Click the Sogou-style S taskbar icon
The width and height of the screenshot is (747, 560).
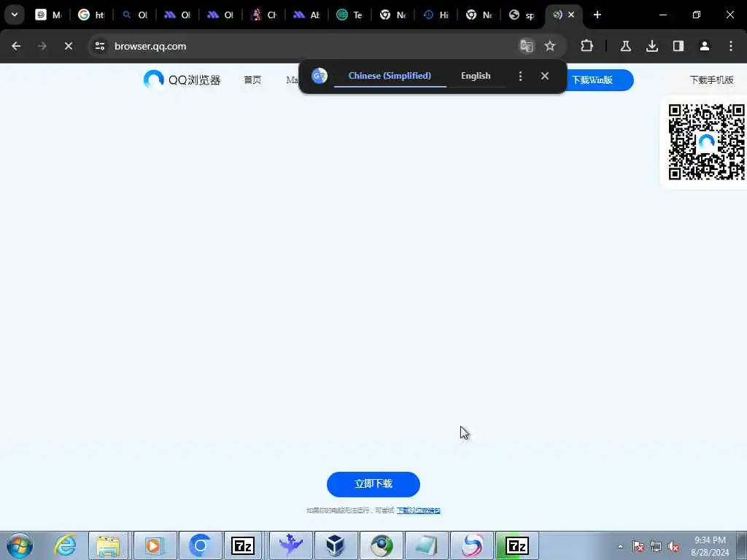pyautogui.click(x=472, y=545)
